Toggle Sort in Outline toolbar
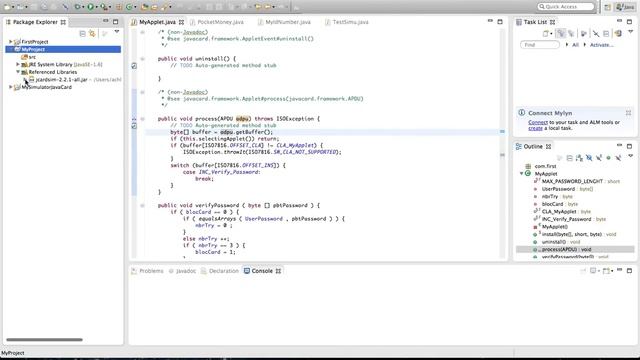 tap(579, 158)
